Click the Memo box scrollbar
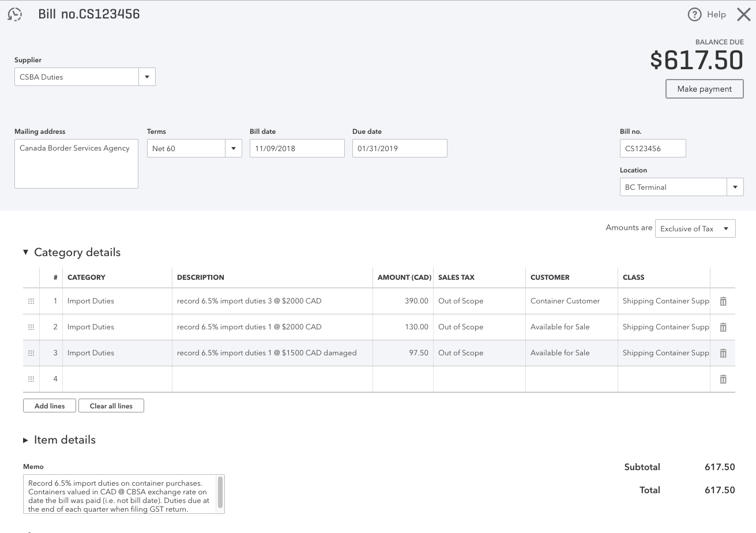This screenshot has height=533, width=756. (220, 492)
